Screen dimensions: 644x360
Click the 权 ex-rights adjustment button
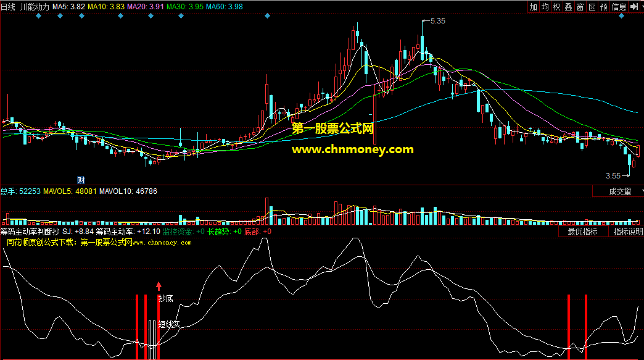pyautogui.click(x=556, y=7)
